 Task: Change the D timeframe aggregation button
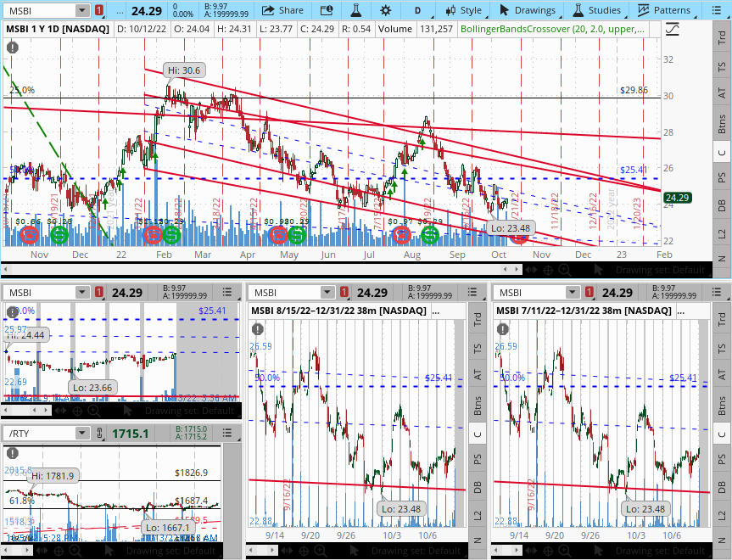417,10
